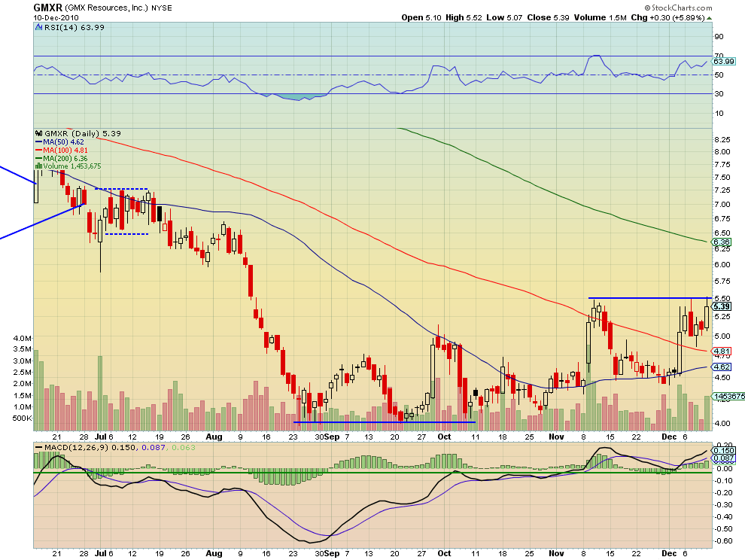Click the MACD(12,26,9) legend label
Viewport: 745px width, 560px height.
pyautogui.click(x=76, y=447)
